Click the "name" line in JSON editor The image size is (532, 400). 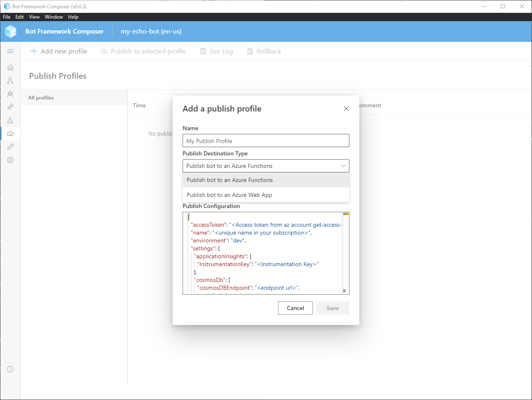click(251, 233)
